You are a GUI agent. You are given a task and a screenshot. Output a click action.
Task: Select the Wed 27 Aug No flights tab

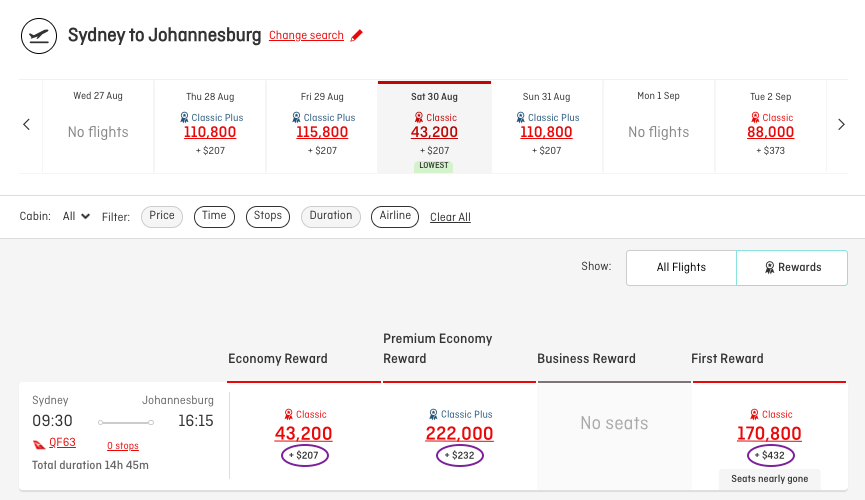click(98, 127)
